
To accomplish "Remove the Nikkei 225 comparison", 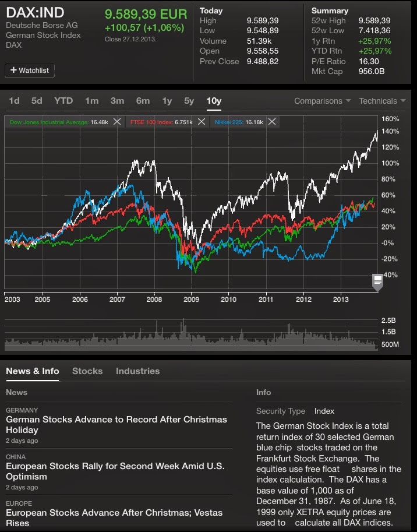I will 272,122.
